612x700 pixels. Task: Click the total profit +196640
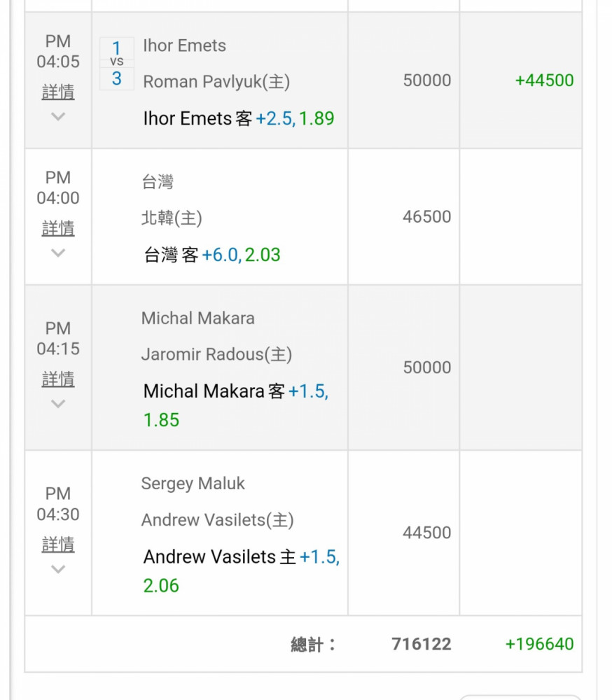(539, 644)
